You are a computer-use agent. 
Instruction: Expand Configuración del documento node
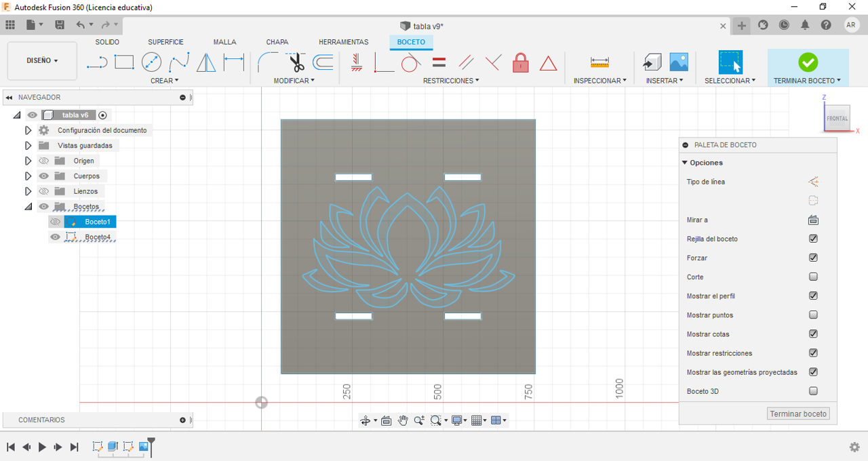(28, 130)
